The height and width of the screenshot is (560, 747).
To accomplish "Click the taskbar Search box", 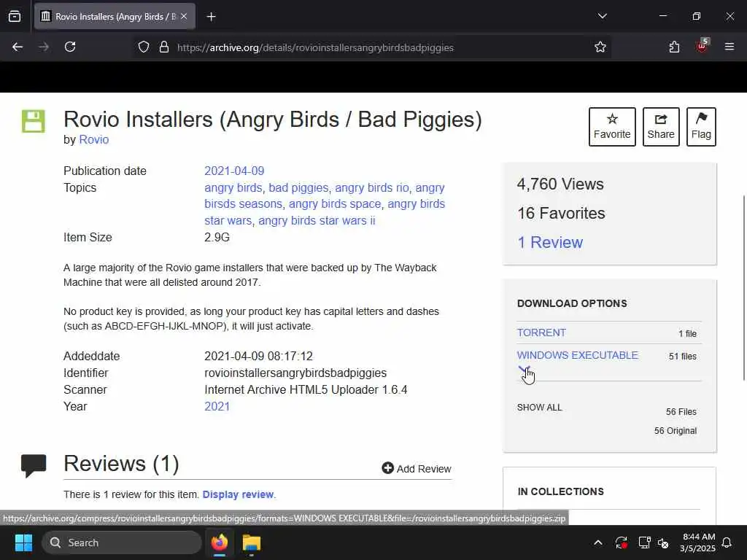I will click(122, 542).
